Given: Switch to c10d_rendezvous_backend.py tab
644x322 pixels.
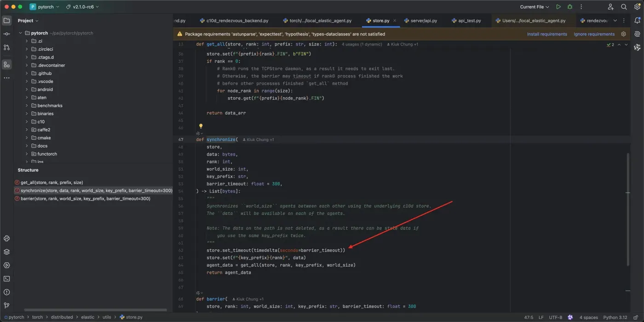Looking at the screenshot, I should click(234, 21).
